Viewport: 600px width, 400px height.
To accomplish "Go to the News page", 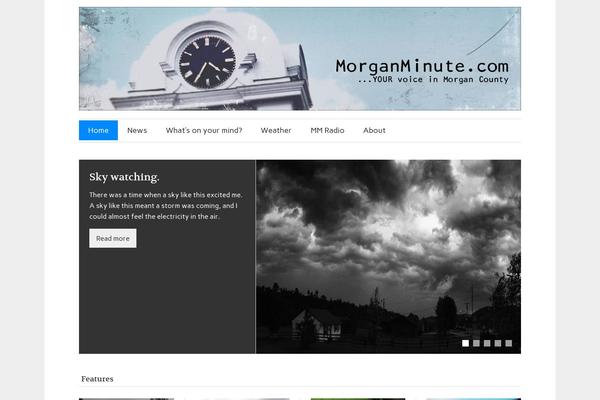I will coord(137,130).
